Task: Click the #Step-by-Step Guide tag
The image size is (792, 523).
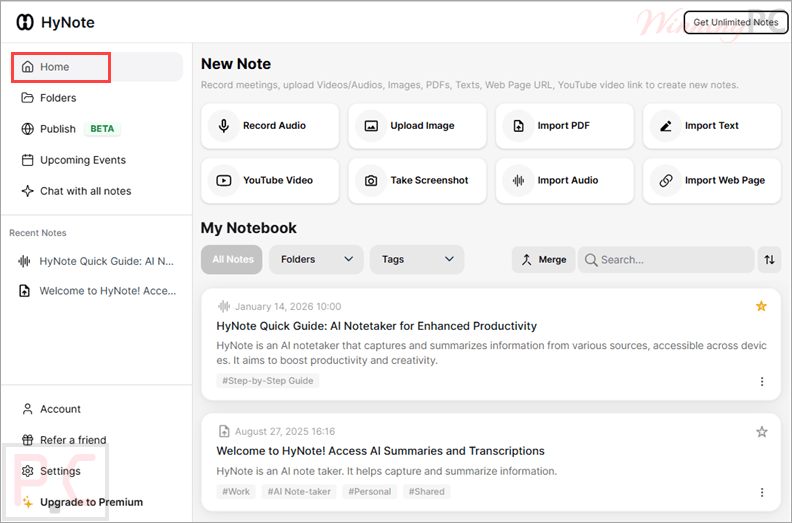Action: pyautogui.click(x=268, y=381)
